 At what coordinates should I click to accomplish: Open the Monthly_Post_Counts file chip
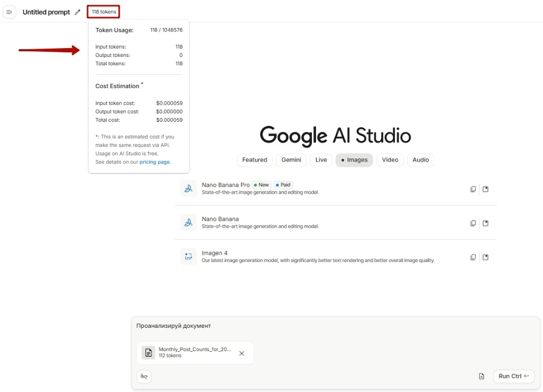[195, 353]
